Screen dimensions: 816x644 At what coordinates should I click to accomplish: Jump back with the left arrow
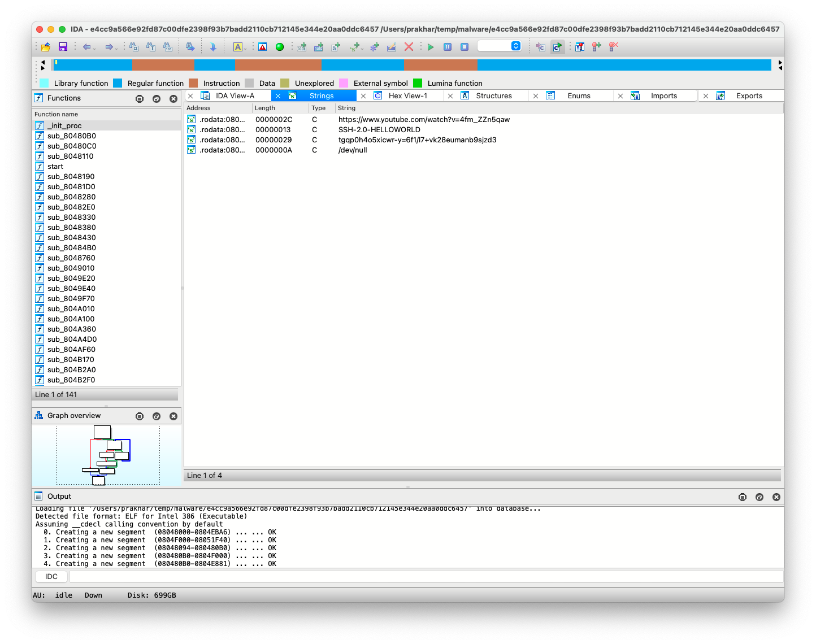(x=86, y=47)
